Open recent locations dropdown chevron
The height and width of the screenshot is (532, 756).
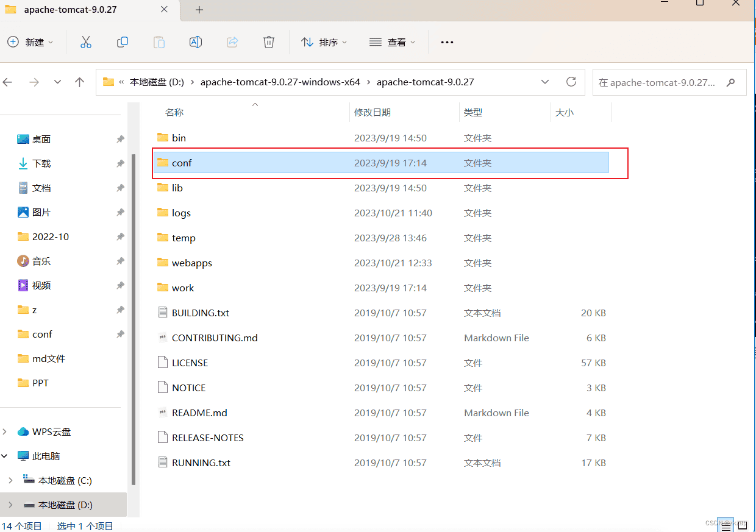(x=57, y=82)
